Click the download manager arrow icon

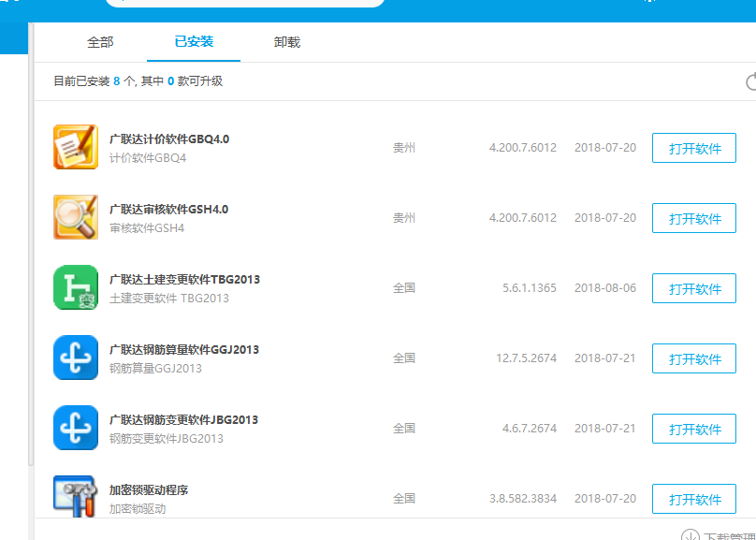690,535
